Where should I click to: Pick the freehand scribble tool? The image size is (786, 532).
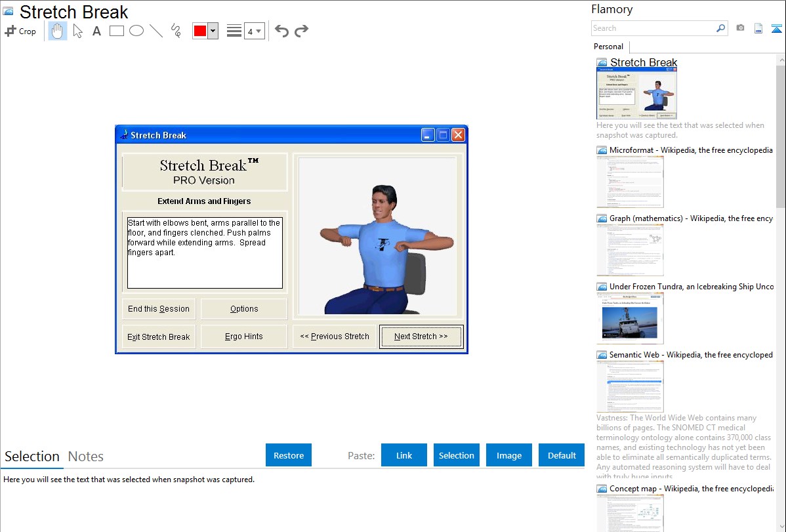176,31
